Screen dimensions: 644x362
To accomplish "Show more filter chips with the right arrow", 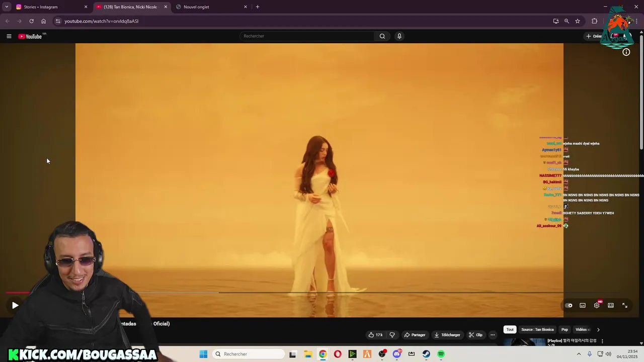I will pyautogui.click(x=598, y=330).
